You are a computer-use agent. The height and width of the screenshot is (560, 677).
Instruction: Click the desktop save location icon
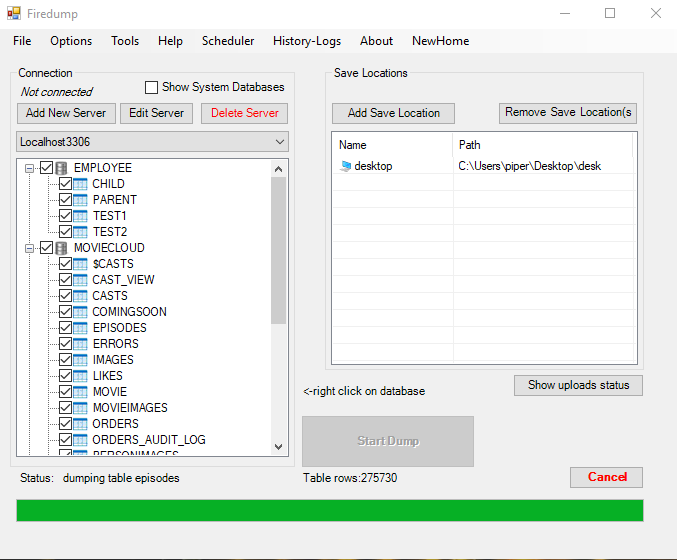tap(346, 166)
